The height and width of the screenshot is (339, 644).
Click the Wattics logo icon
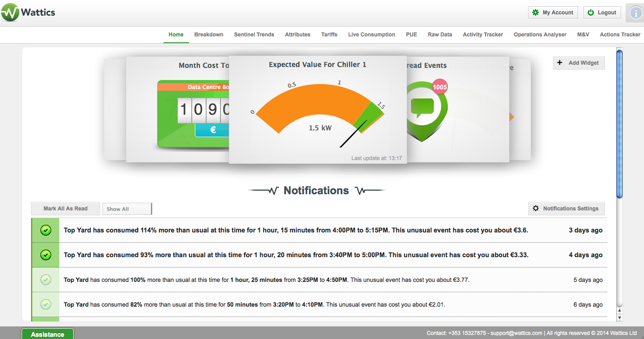[10, 12]
